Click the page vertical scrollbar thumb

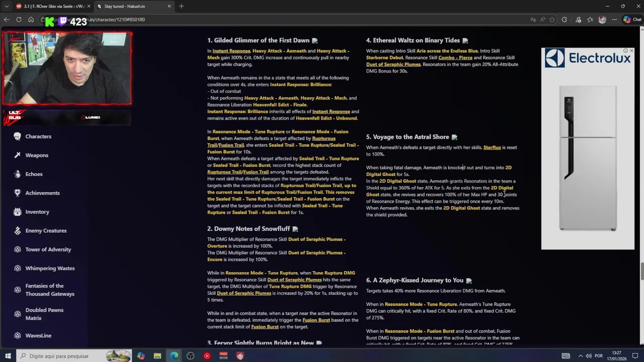[x=641, y=271]
